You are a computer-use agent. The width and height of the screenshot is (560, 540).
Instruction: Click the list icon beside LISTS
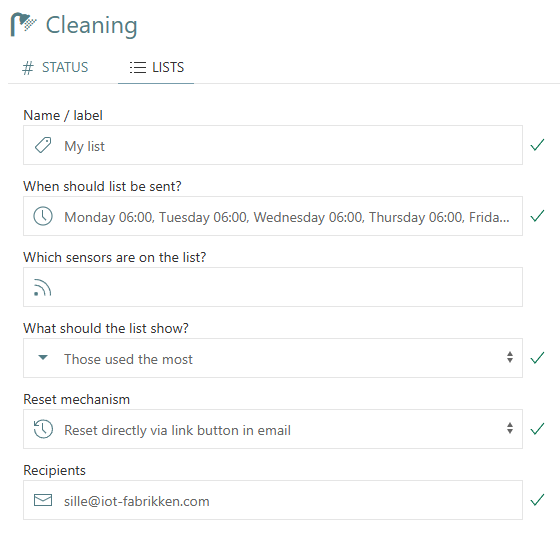tap(138, 67)
